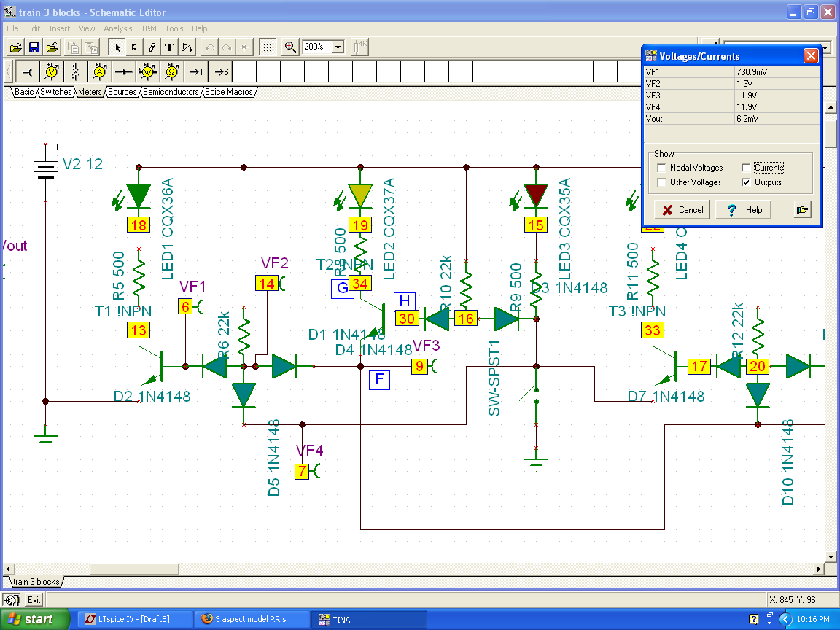Screen dimensions: 840x630
Task: Switch to the Semiconductors component tab
Action: (171, 92)
